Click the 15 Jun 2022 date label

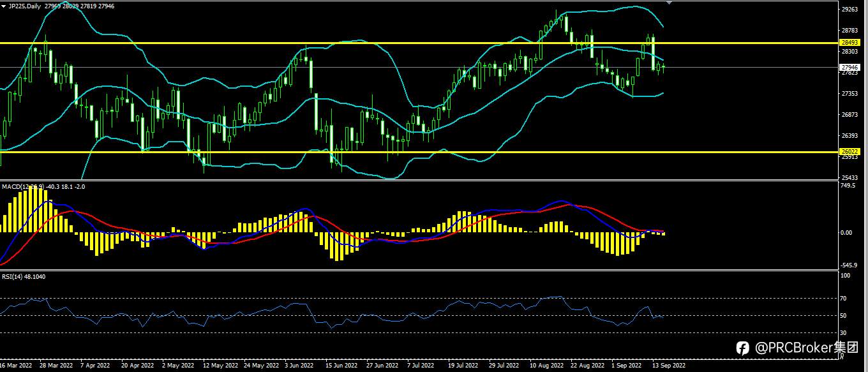[341, 366]
